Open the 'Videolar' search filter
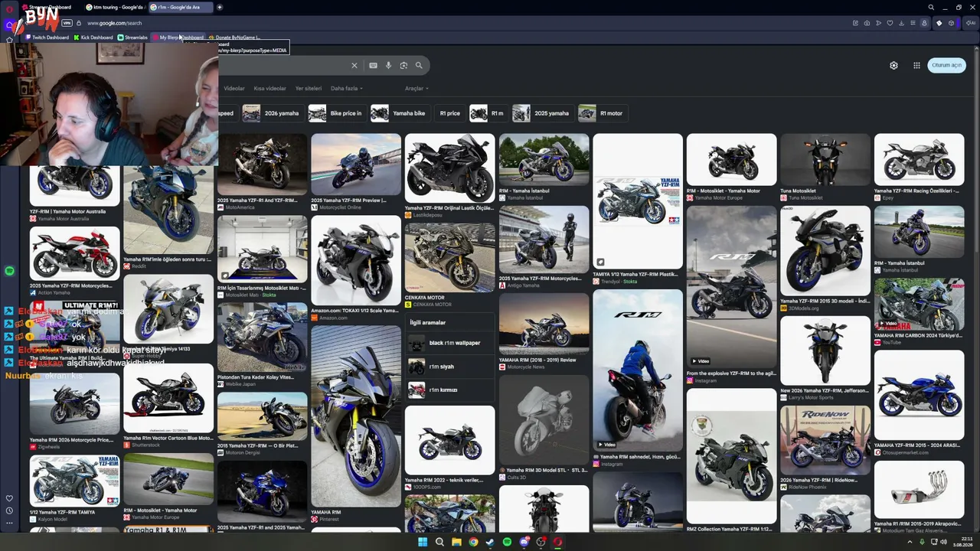980x551 pixels. pos(234,89)
